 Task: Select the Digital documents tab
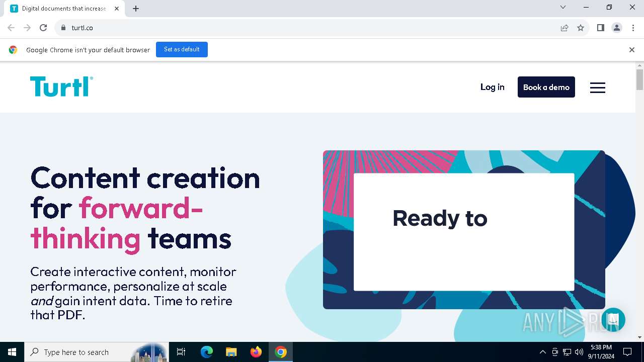click(64, 9)
